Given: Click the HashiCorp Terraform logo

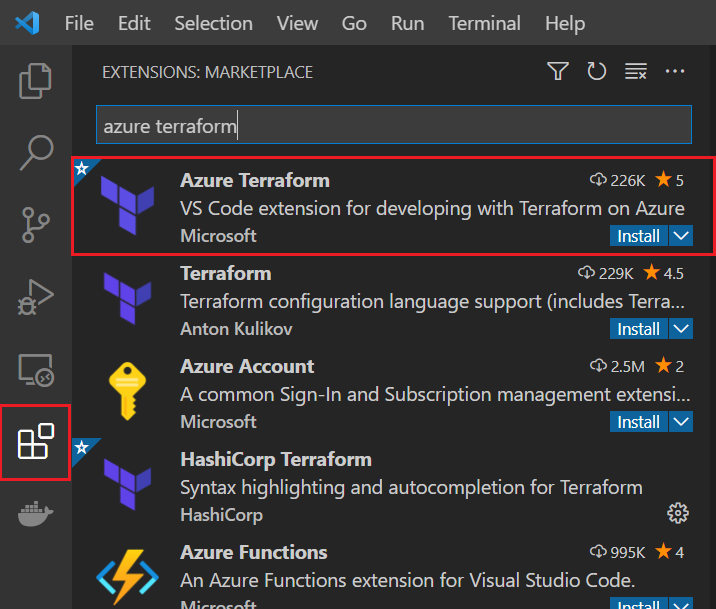Looking at the screenshot, I should tap(127, 484).
